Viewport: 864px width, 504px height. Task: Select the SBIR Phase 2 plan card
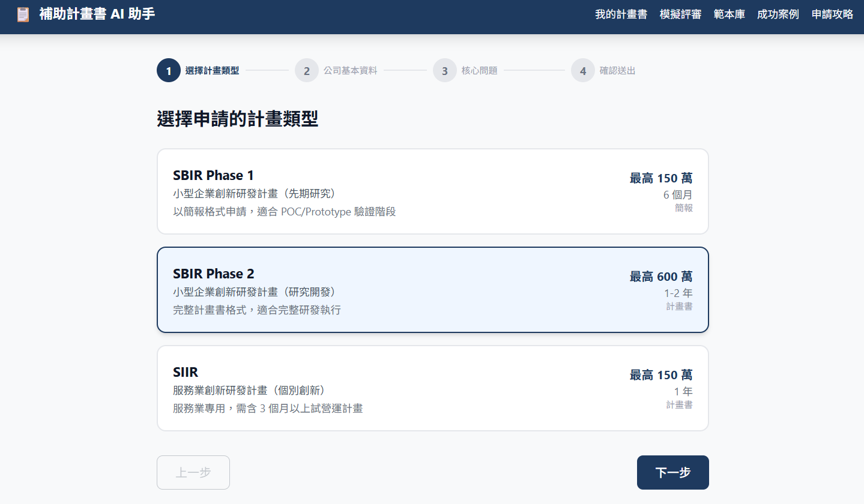coord(432,290)
